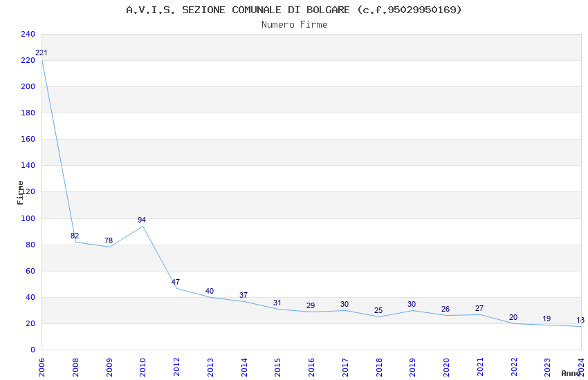Click the x-axis year label 2006
Viewport: 588px width, 380px height.
pyautogui.click(x=42, y=368)
